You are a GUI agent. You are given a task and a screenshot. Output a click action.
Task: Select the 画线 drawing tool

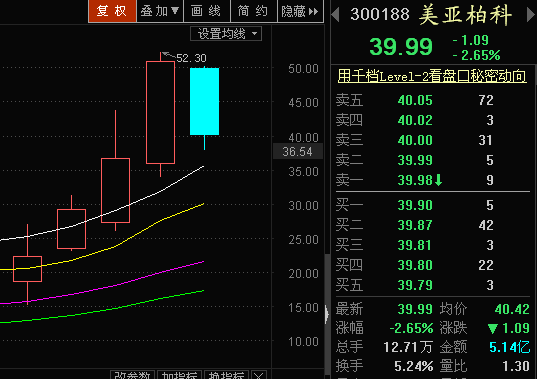click(207, 11)
